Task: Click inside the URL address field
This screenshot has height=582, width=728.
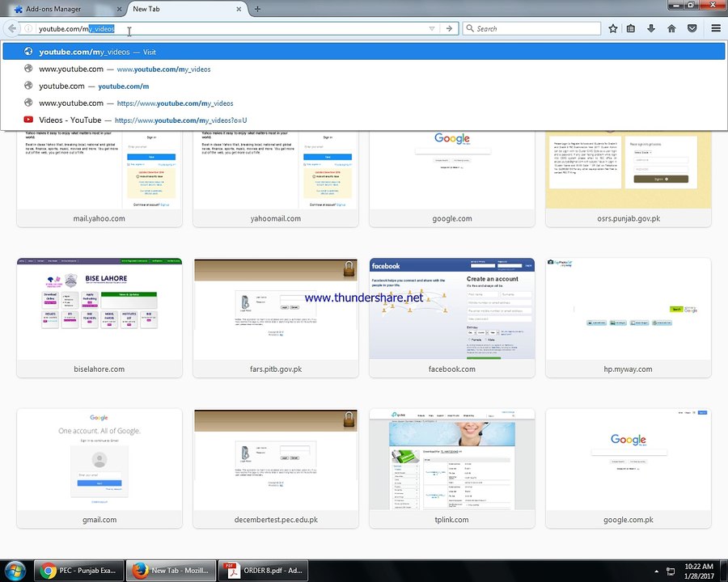Action: coord(232,29)
